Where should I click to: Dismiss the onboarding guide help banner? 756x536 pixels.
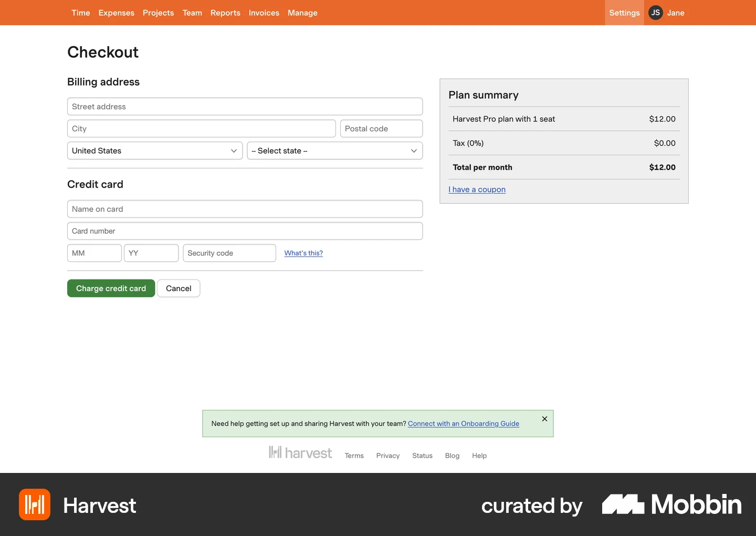point(544,419)
